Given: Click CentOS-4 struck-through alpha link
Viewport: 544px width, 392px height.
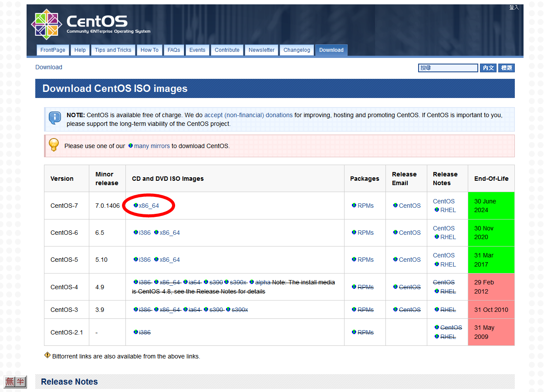Looking at the screenshot, I should 263,282.
